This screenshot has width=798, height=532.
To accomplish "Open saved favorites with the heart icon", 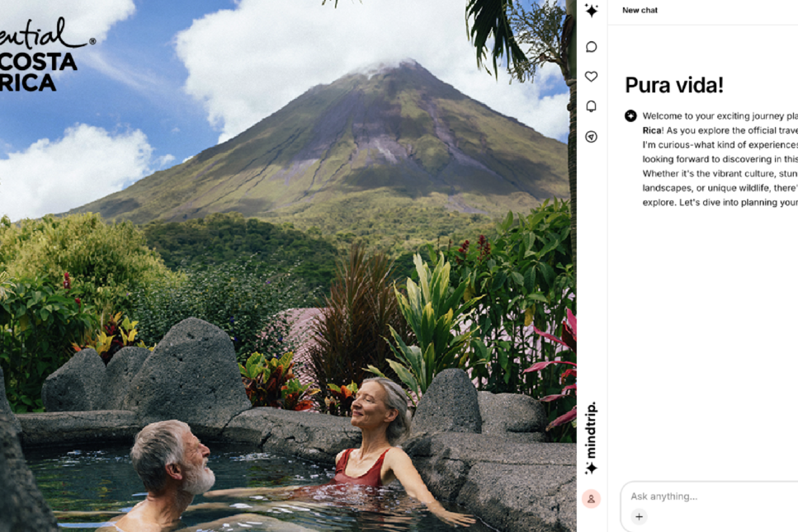I will coord(592,76).
